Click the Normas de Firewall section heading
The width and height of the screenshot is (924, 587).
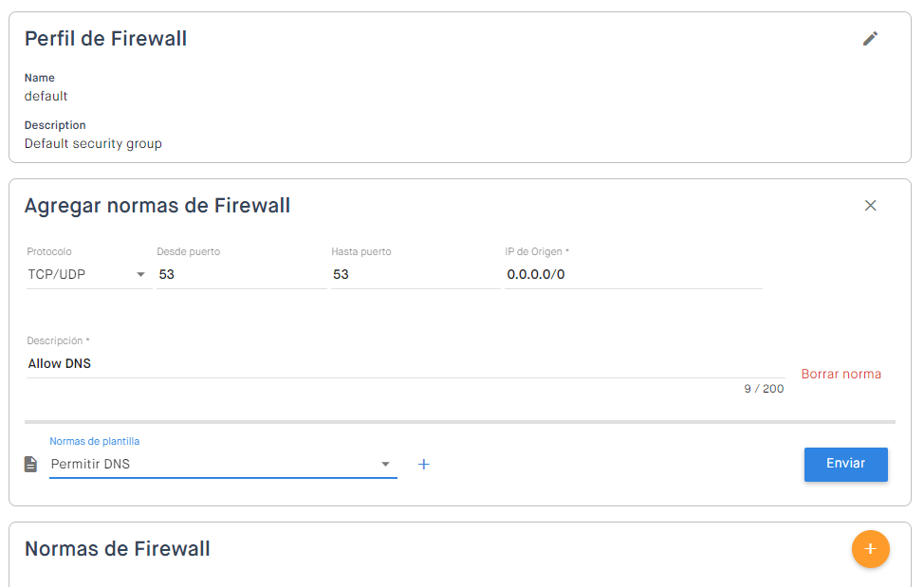click(118, 549)
